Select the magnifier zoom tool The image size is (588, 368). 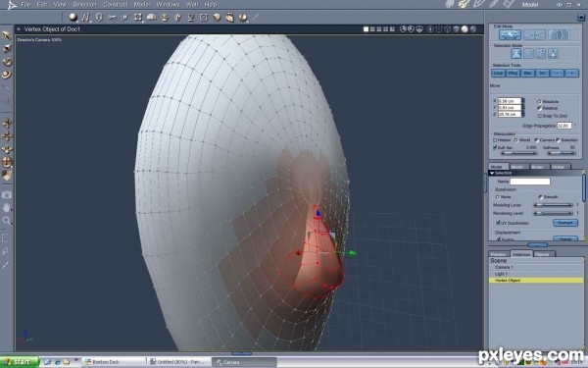pyautogui.click(x=7, y=221)
